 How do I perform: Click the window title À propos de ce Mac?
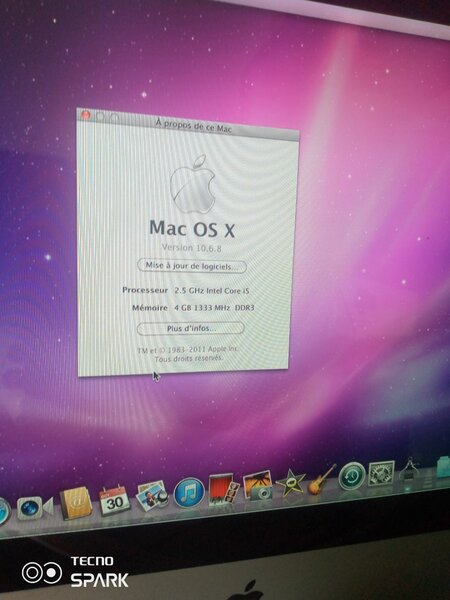coord(193,126)
